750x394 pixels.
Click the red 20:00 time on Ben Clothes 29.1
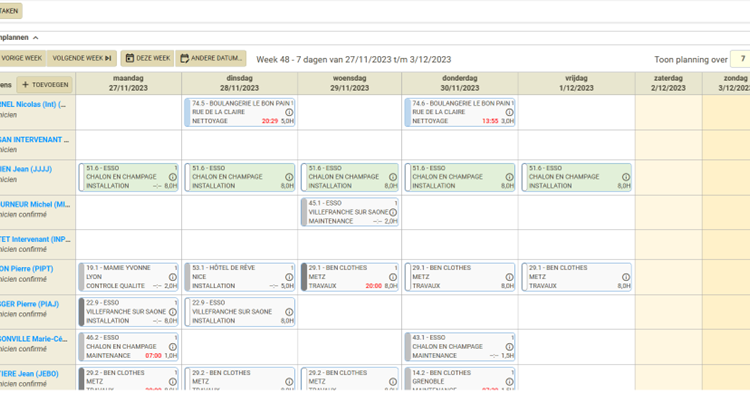click(374, 286)
